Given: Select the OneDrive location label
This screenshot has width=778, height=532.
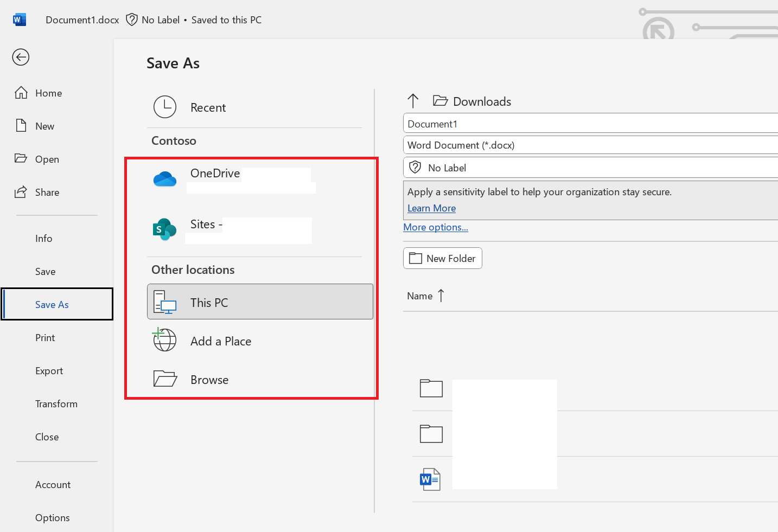Looking at the screenshot, I should point(215,173).
